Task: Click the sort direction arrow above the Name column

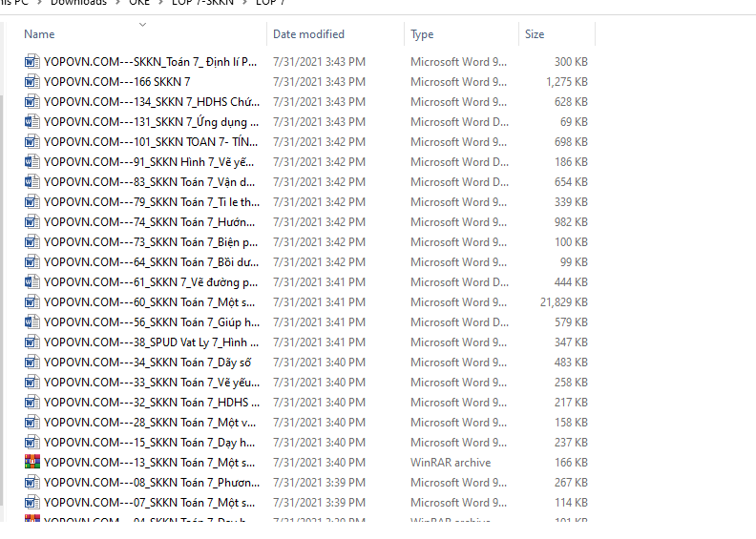Action: click(142, 24)
